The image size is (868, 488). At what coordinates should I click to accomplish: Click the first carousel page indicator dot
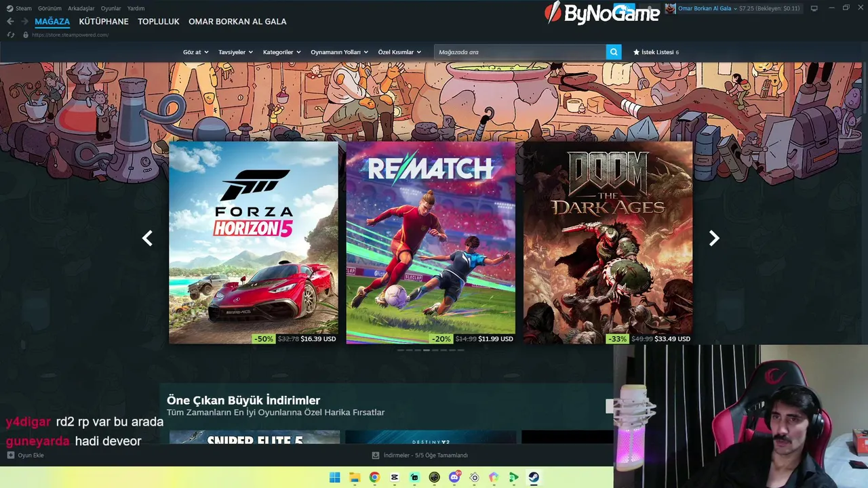[400, 350]
